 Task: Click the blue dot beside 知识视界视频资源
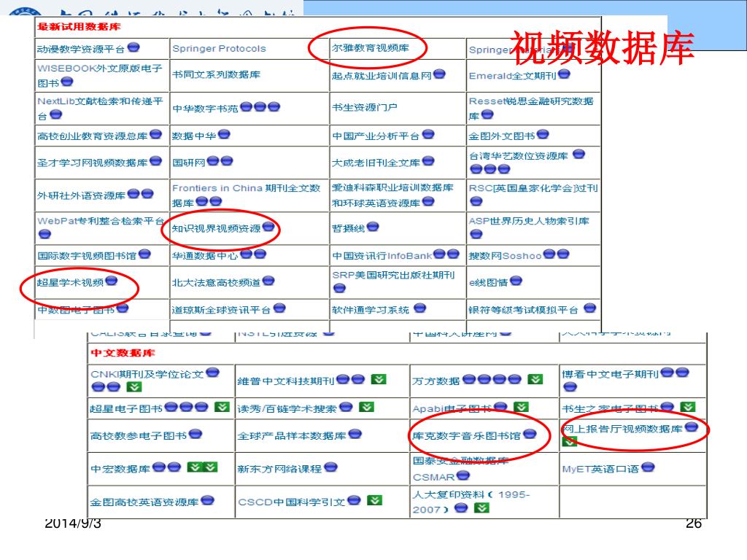click(268, 227)
